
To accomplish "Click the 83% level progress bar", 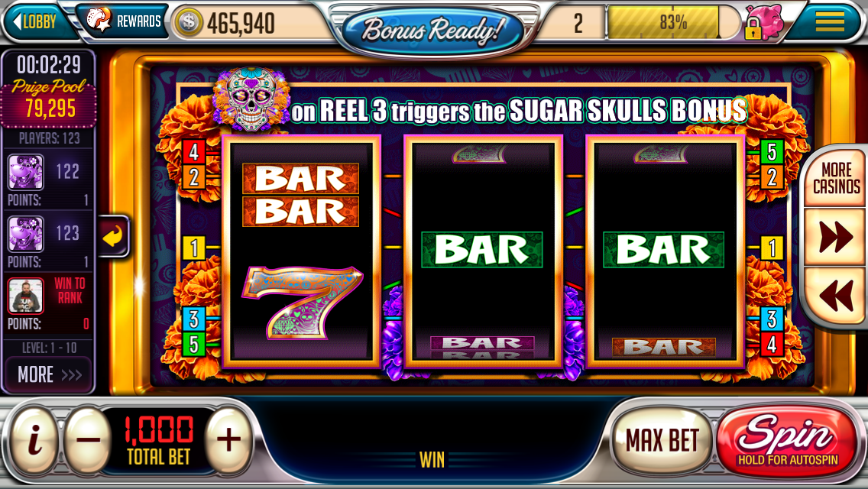I will (x=672, y=23).
